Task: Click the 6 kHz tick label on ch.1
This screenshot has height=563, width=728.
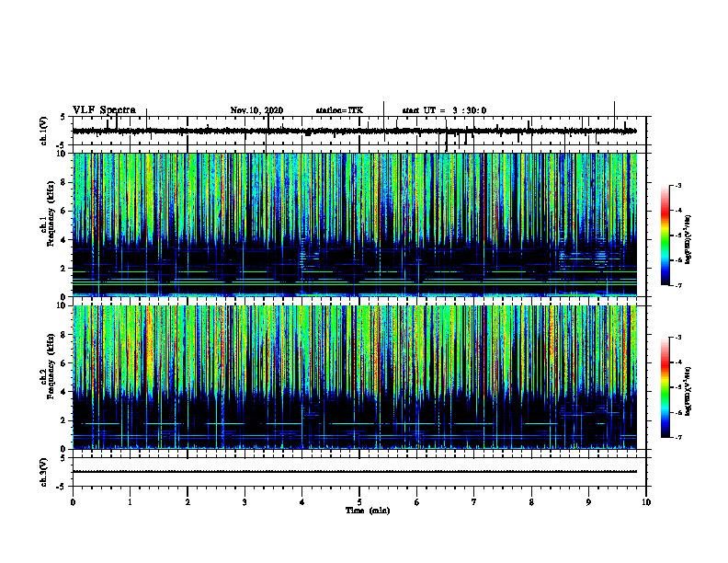Action: click(x=63, y=211)
